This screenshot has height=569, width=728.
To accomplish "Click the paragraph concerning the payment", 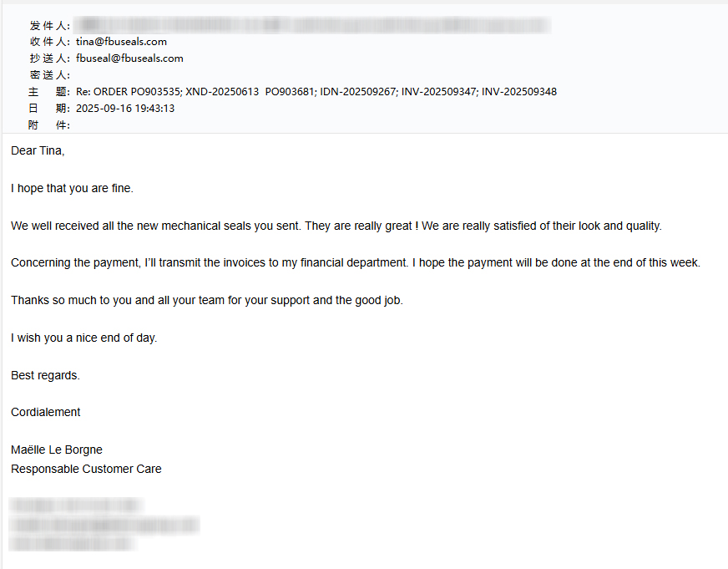I will point(355,263).
